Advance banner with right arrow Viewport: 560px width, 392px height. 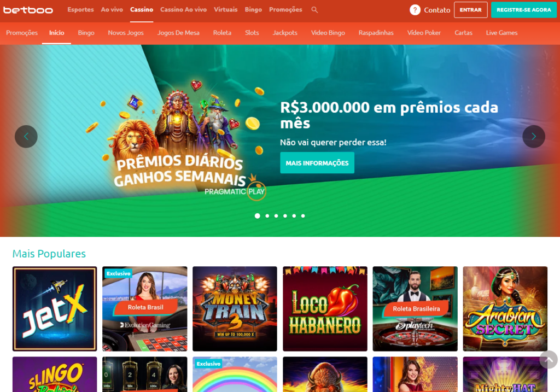(534, 136)
